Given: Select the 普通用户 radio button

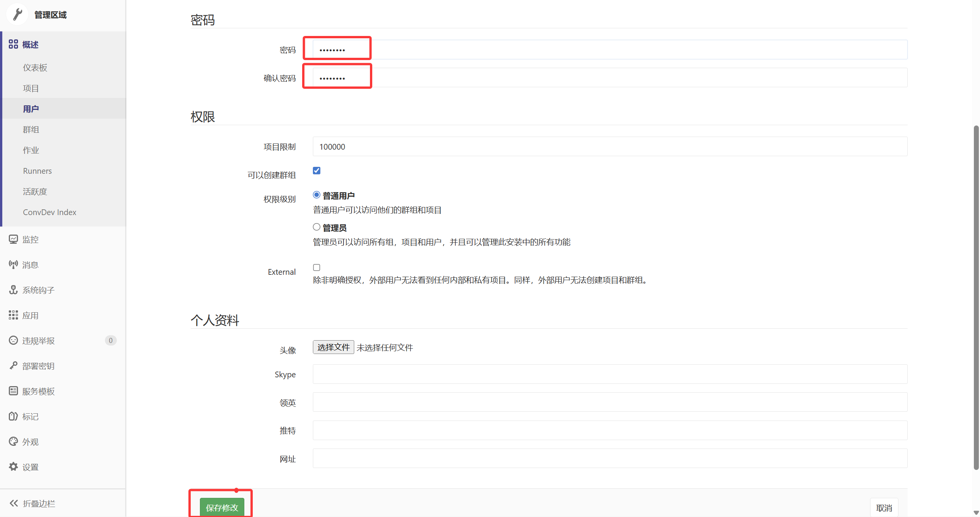Looking at the screenshot, I should (317, 195).
